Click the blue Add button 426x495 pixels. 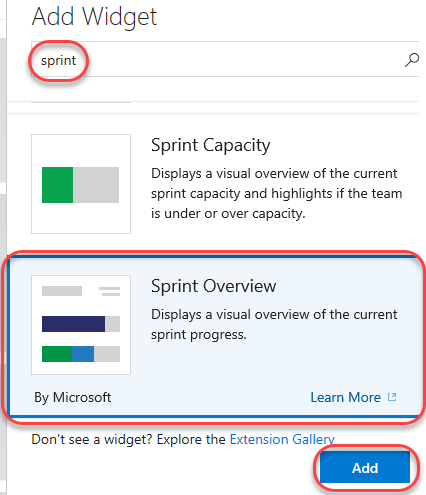(x=365, y=468)
